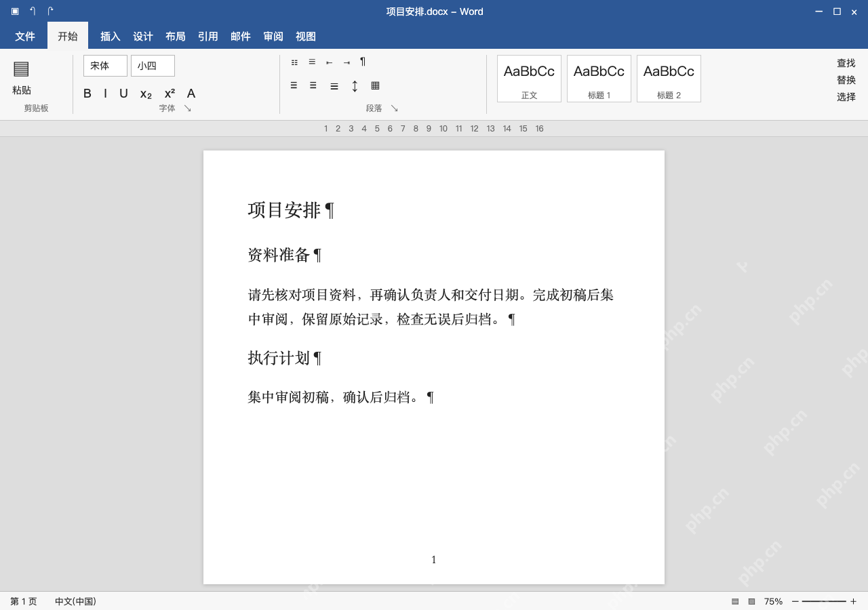This screenshot has height=610, width=868.
Task: Switch to the 插入 tab
Action: [111, 37]
